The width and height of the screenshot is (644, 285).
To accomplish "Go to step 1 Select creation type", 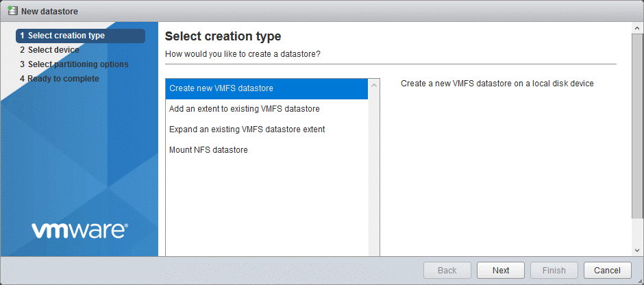I will 80,36.
